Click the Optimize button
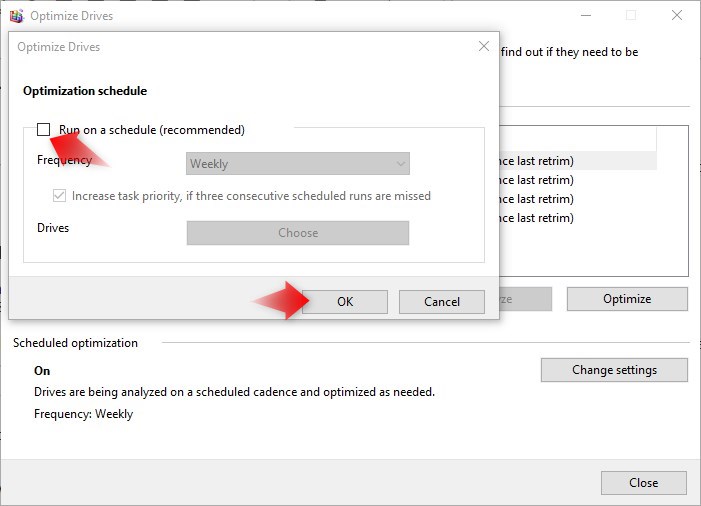Screen dimensions: 701x506 coord(627,299)
